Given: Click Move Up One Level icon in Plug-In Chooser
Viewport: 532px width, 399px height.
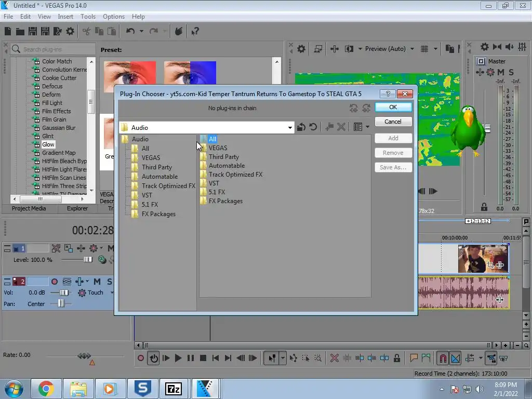Looking at the screenshot, I should [x=301, y=127].
